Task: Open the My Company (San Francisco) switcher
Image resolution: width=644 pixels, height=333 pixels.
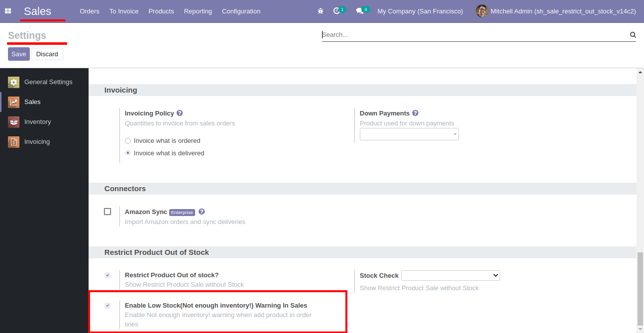Action: click(420, 11)
